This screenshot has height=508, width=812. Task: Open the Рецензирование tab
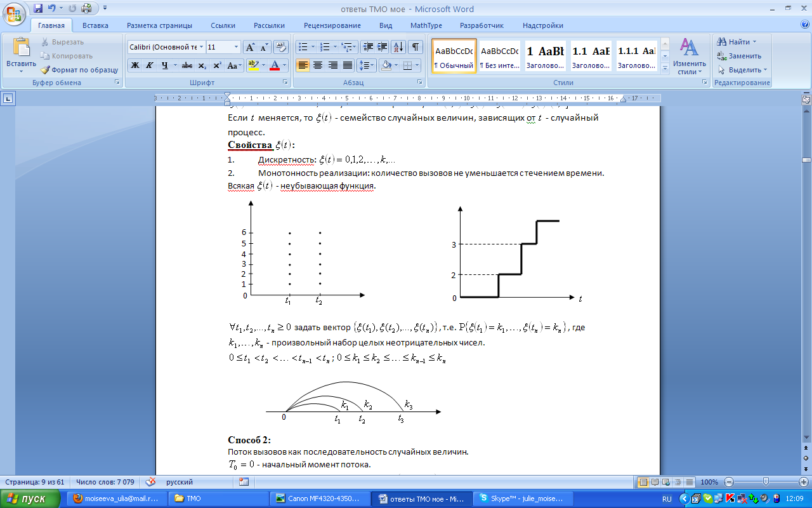pyautogui.click(x=332, y=25)
